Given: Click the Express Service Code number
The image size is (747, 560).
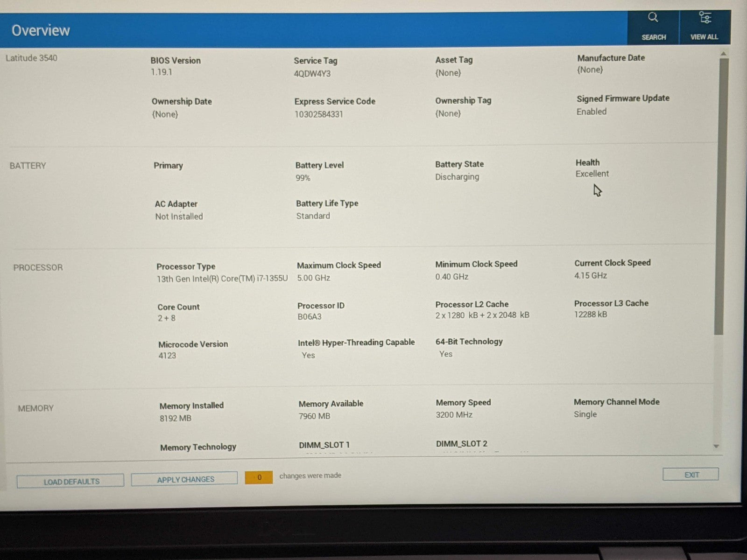Looking at the screenshot, I should (318, 114).
